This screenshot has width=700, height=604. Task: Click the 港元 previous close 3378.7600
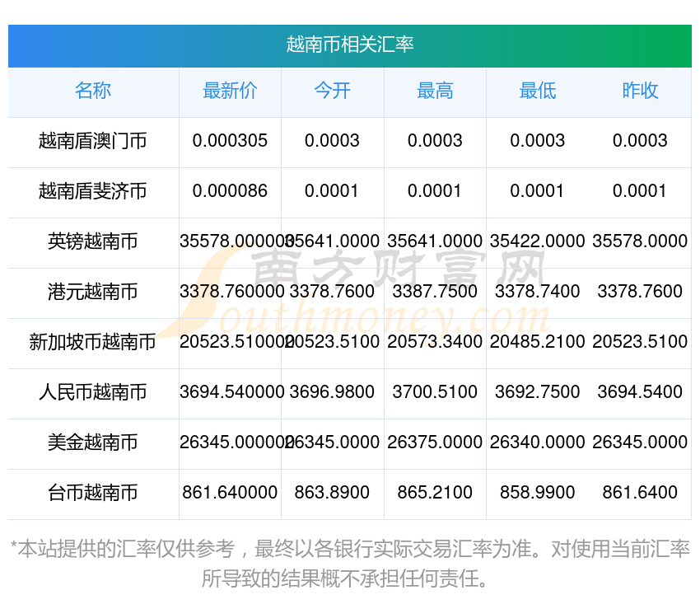point(640,292)
